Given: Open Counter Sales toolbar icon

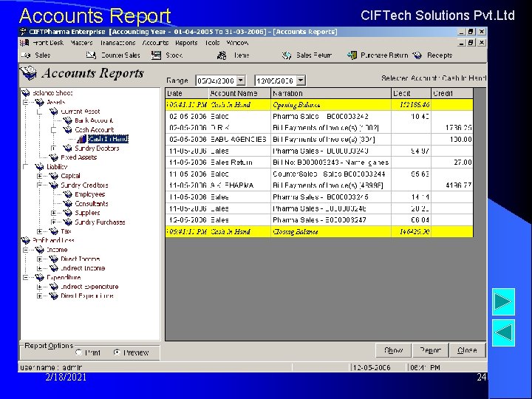Looking at the screenshot, I should [91, 55].
